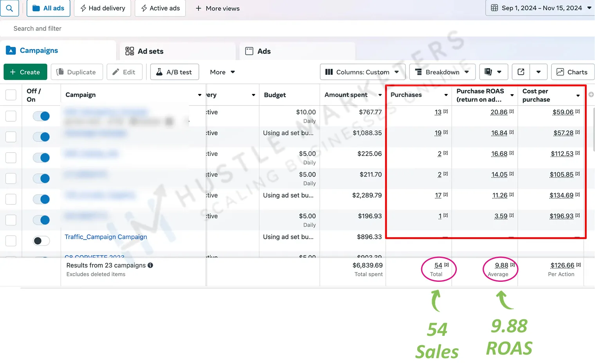Viewport: 595px width, 364px height.
Task: Click the export share icon button
Action: [x=521, y=72]
